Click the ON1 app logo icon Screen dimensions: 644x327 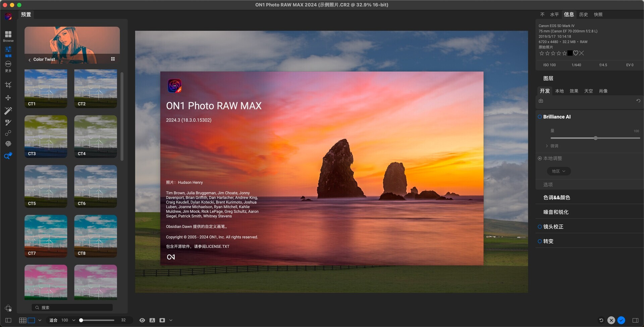[8, 16]
